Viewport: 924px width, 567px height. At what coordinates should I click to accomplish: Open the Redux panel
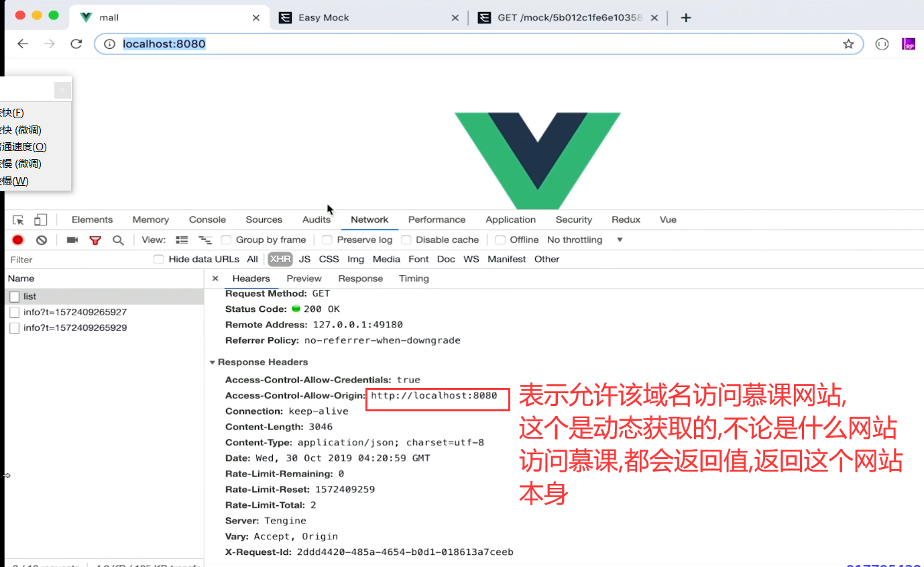pyautogui.click(x=626, y=220)
